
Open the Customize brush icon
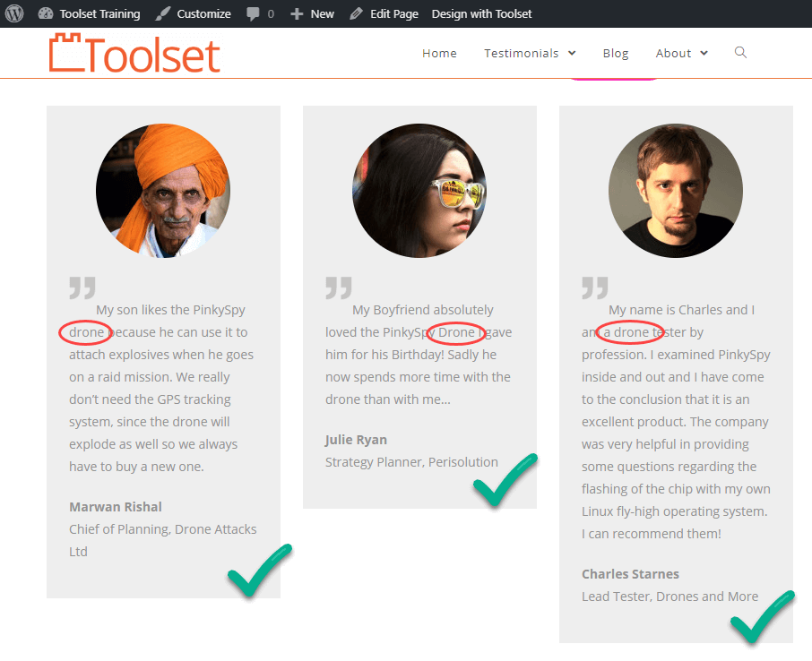click(162, 13)
